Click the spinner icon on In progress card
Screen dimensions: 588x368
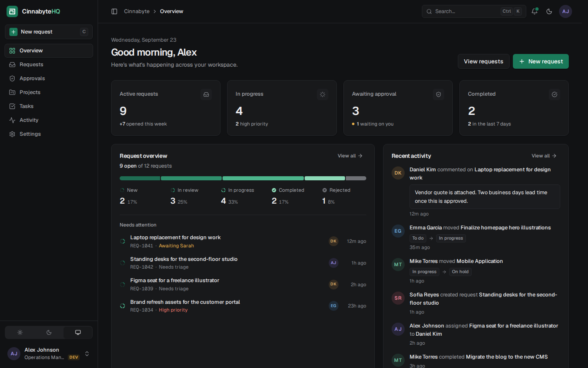coord(323,94)
